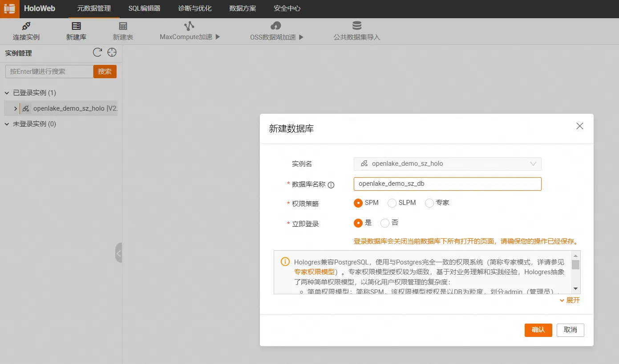Screen dimensions: 619x364
Task: Click the locate target icon in 实例管理
Action: click(x=112, y=52)
